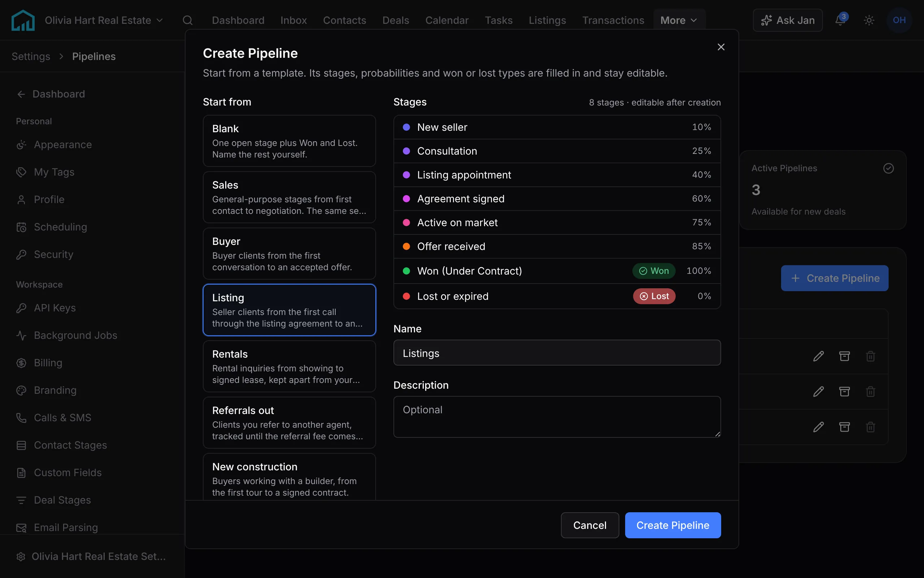924x578 pixels.
Task: Click the Branding palette icon
Action: pyautogui.click(x=21, y=390)
